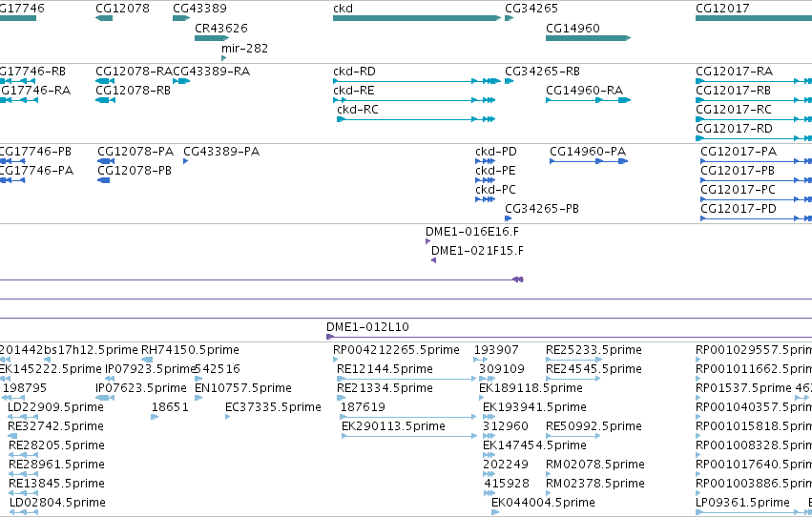Click the EK290113.5prime EST line

[x=409, y=436]
